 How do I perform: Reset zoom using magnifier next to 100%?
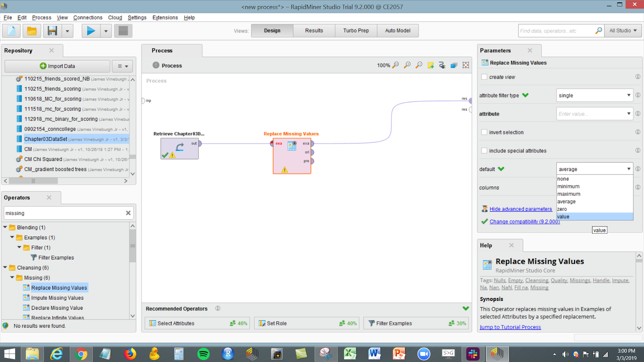(x=396, y=65)
